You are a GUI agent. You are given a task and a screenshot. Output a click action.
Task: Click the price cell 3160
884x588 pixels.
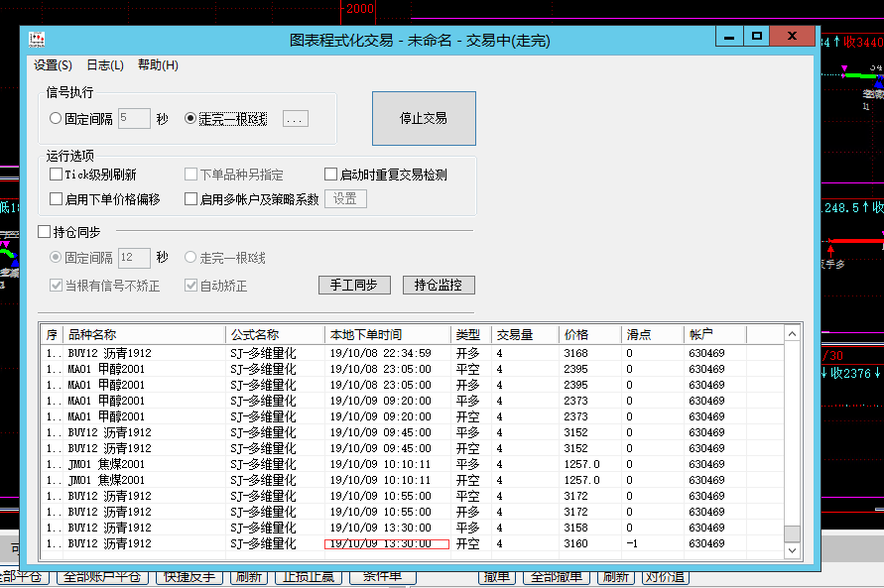click(575, 543)
